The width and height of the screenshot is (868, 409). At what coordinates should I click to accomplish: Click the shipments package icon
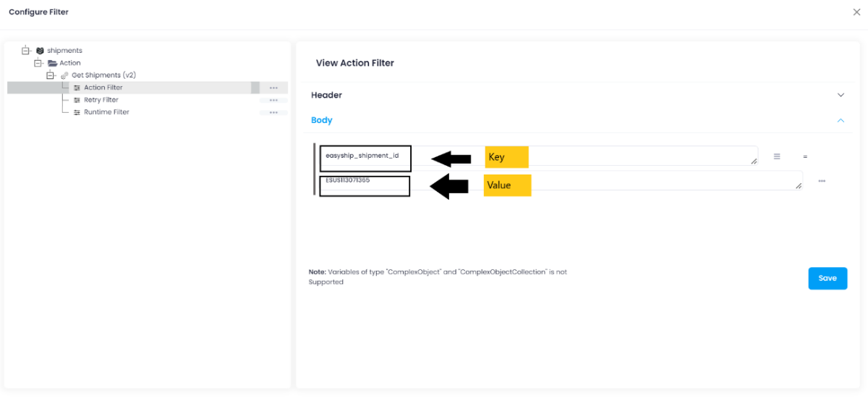click(40, 51)
